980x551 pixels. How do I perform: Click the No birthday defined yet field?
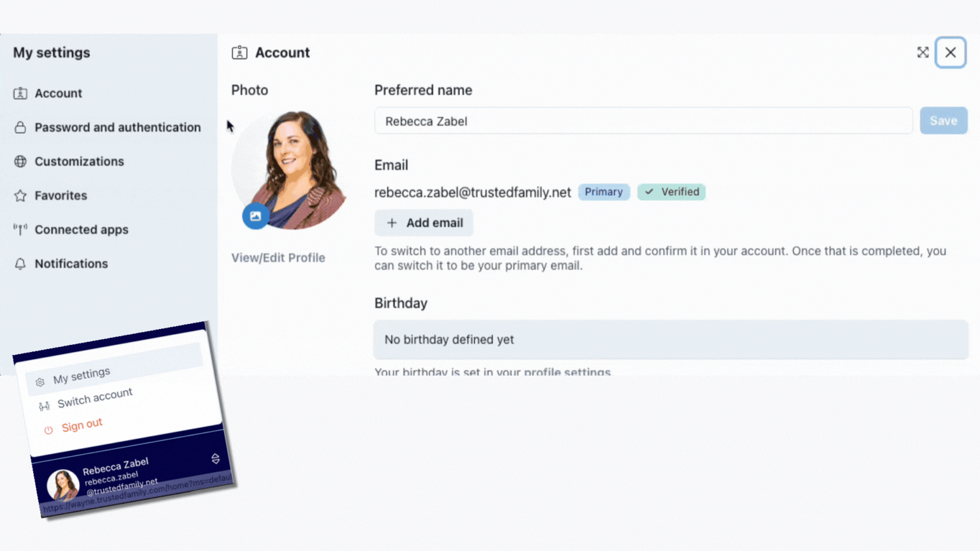(x=671, y=339)
